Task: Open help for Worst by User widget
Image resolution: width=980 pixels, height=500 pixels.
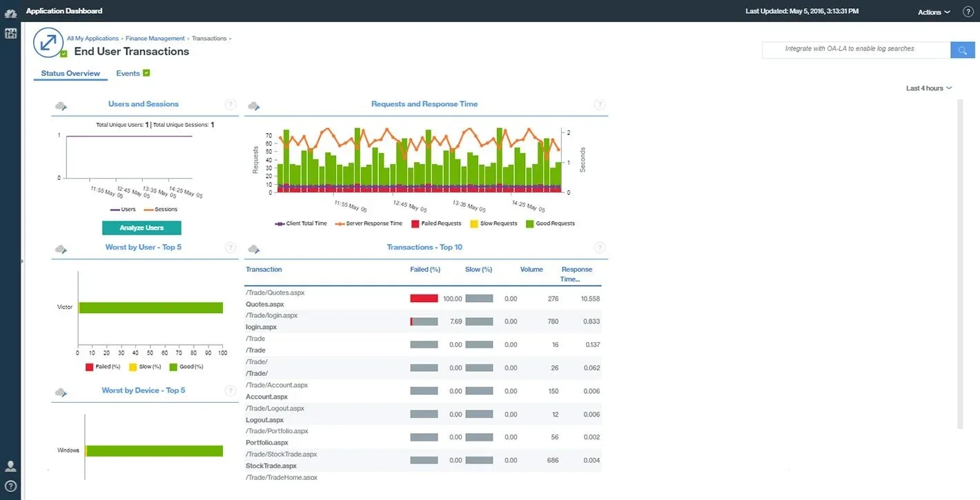Action: (x=231, y=248)
